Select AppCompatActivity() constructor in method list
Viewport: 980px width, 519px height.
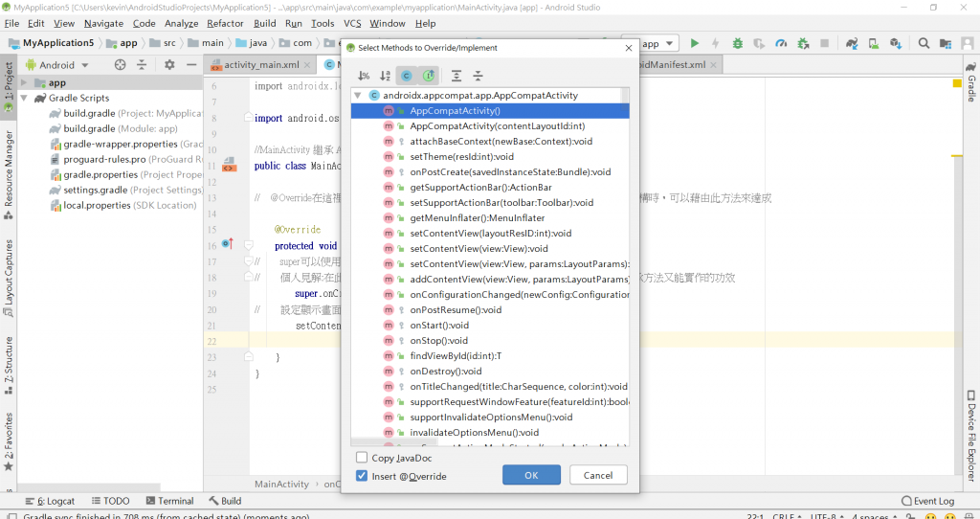(x=490, y=111)
